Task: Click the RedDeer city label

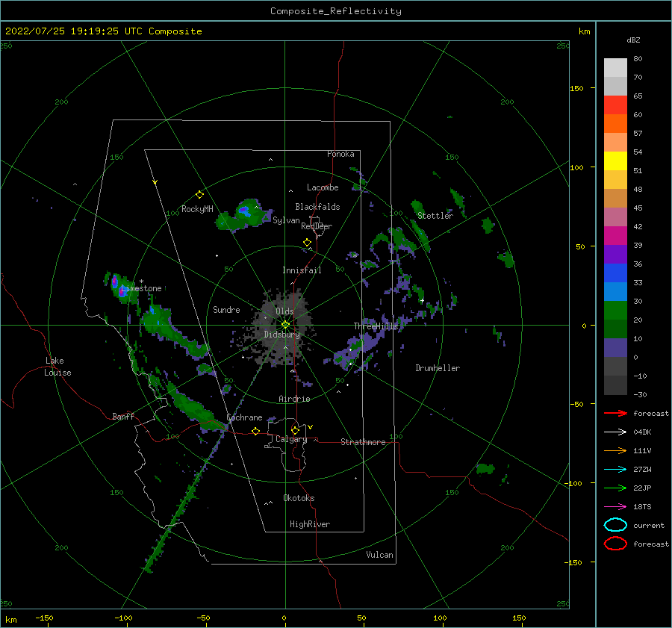Action: tap(317, 226)
